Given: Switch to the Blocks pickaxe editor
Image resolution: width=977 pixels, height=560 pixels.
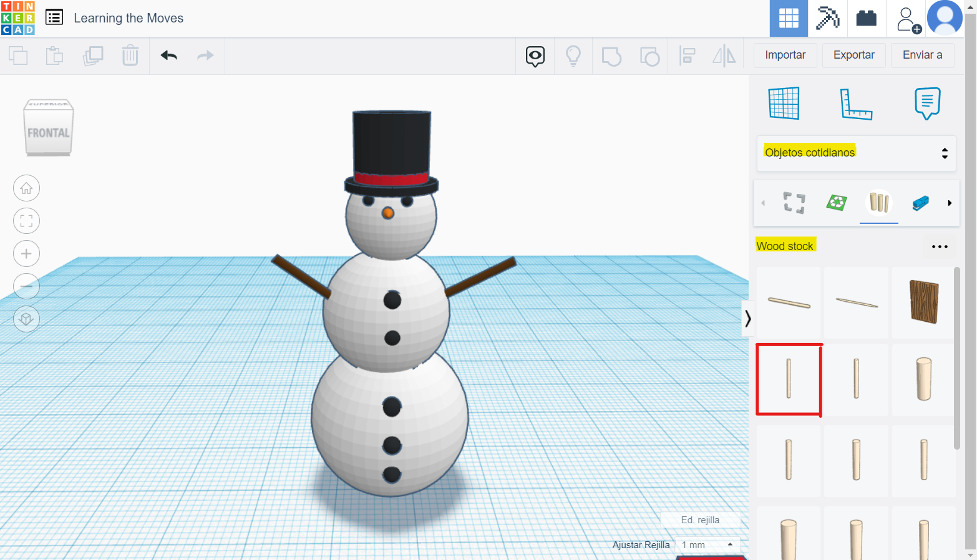Looking at the screenshot, I should (x=827, y=18).
